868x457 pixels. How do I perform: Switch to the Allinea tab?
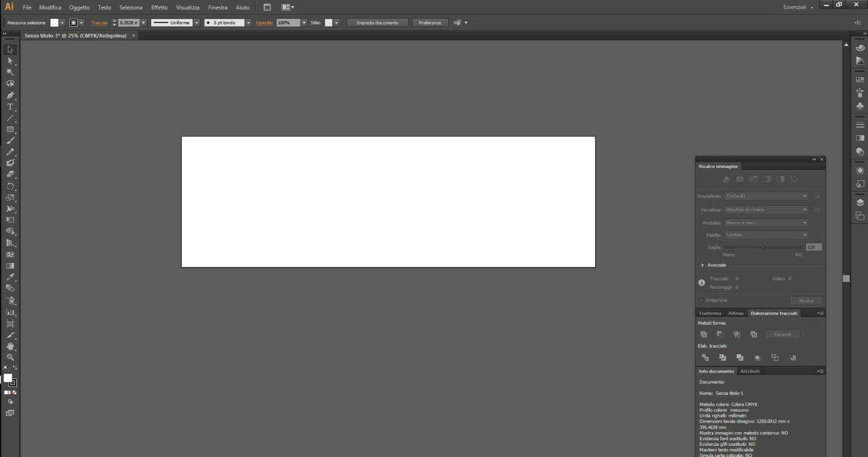point(736,313)
